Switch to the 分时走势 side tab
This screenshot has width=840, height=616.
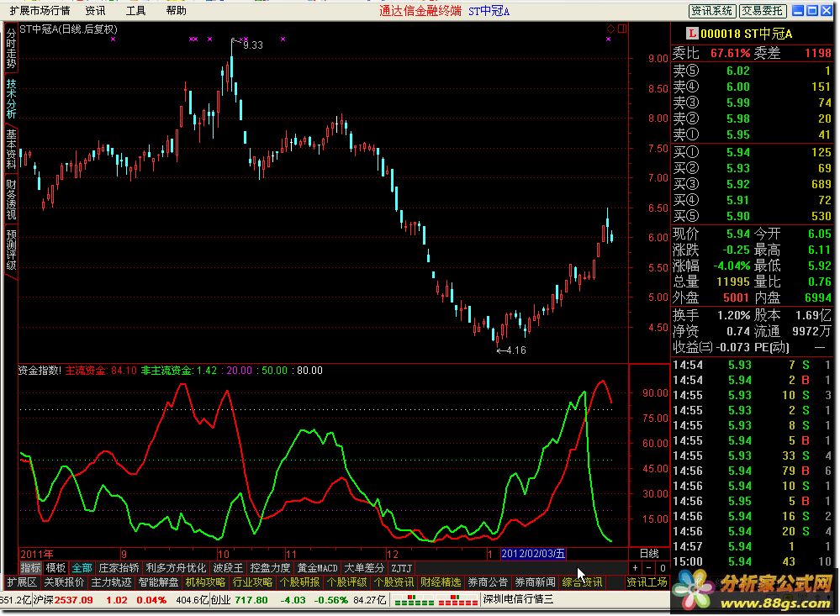click(11, 49)
